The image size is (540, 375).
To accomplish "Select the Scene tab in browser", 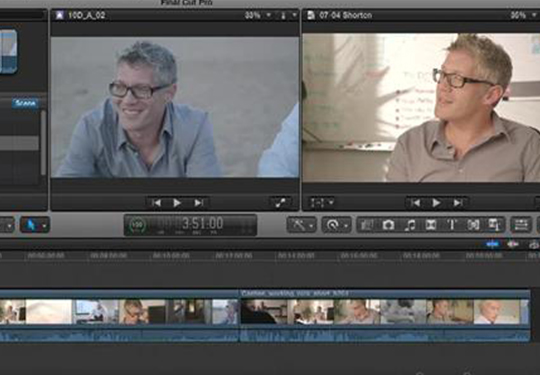I will pyautogui.click(x=25, y=103).
